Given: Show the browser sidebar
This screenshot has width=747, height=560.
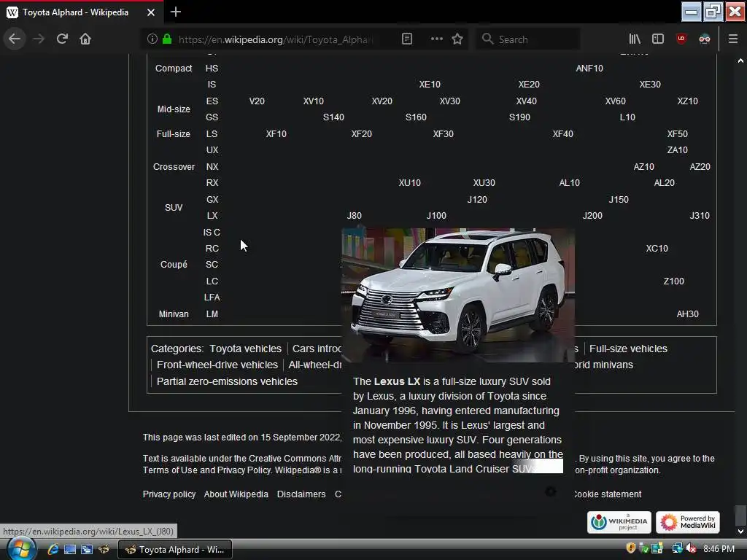Looking at the screenshot, I should 658,39.
